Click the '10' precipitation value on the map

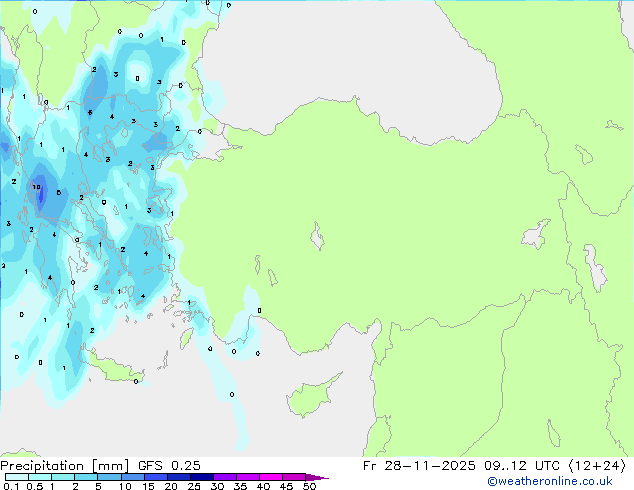(36, 187)
